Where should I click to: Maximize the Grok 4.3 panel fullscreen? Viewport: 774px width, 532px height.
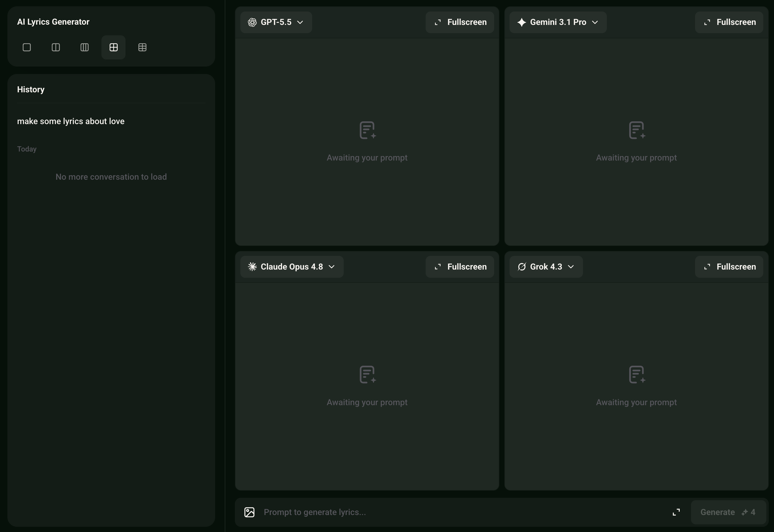point(729,267)
